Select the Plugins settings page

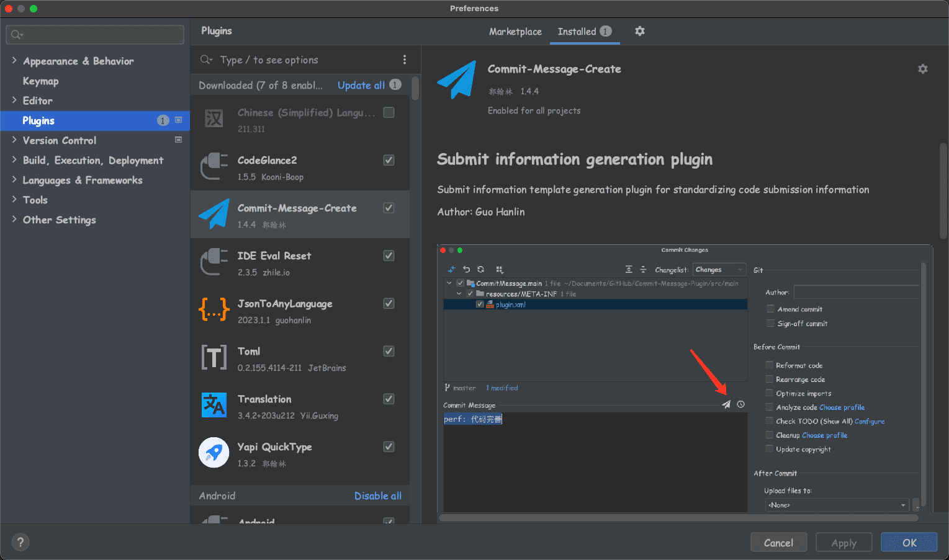pos(95,120)
